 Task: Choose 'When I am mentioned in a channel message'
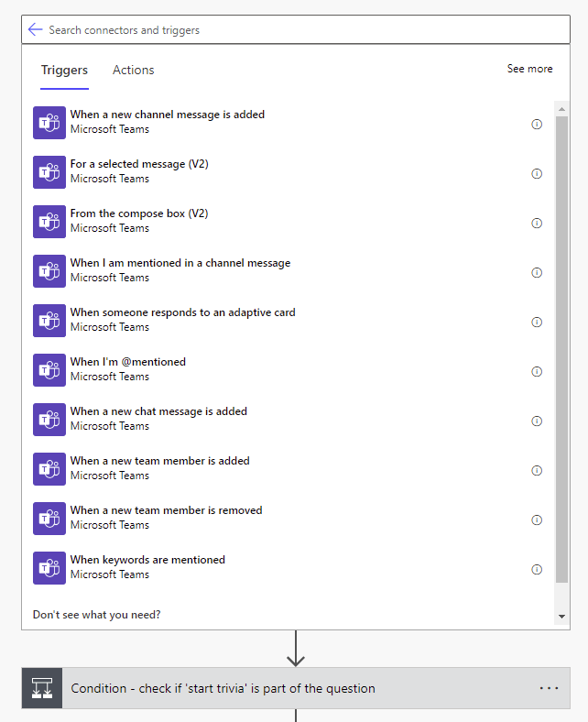click(x=180, y=263)
